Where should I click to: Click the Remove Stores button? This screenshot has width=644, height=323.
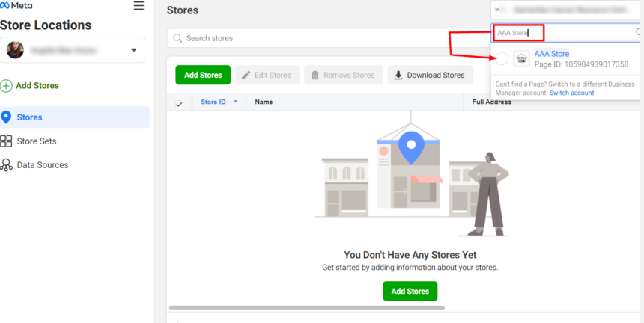(x=344, y=75)
